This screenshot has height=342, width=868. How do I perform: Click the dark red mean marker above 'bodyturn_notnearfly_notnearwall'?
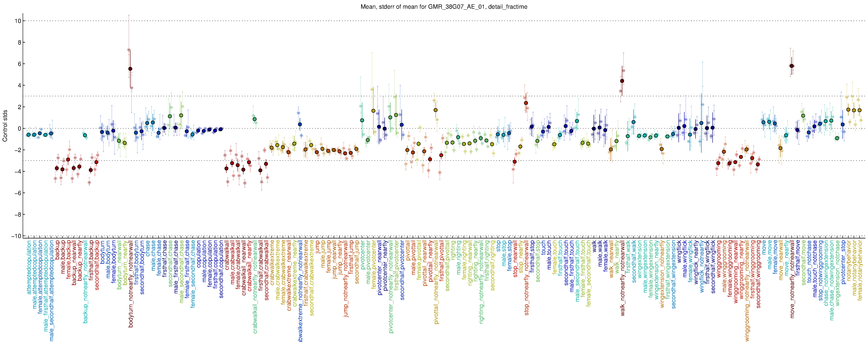click(130, 69)
